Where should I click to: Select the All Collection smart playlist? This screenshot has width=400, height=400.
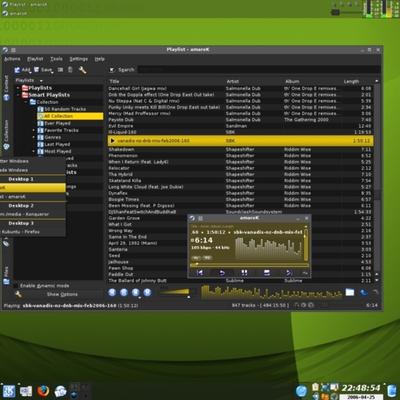70,116
